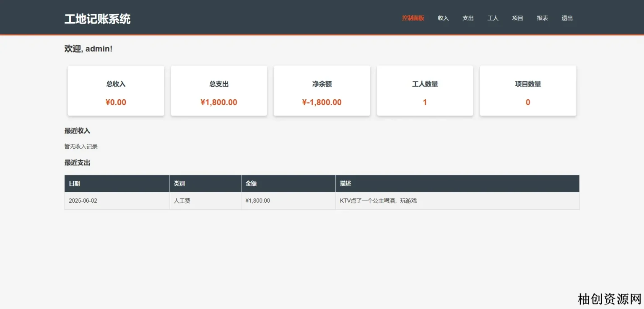Click the 人工费 category cell
644x309 pixels.
tap(182, 201)
